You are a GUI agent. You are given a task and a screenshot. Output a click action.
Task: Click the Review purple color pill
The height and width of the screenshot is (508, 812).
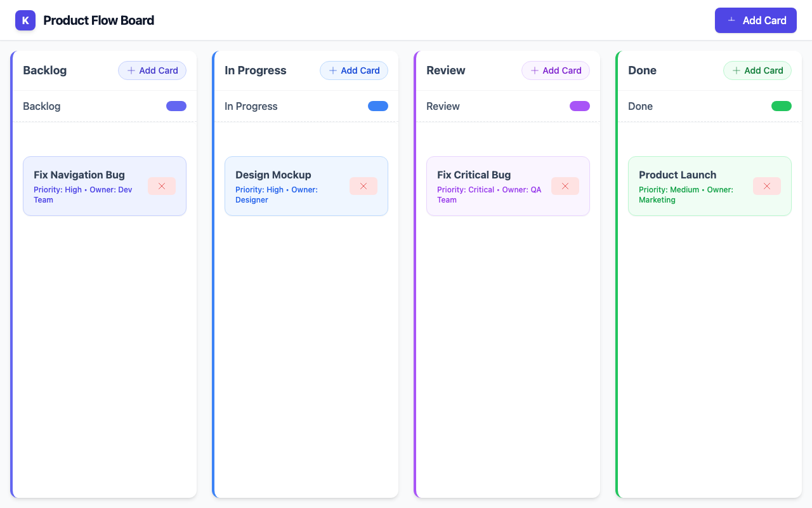pyautogui.click(x=580, y=106)
